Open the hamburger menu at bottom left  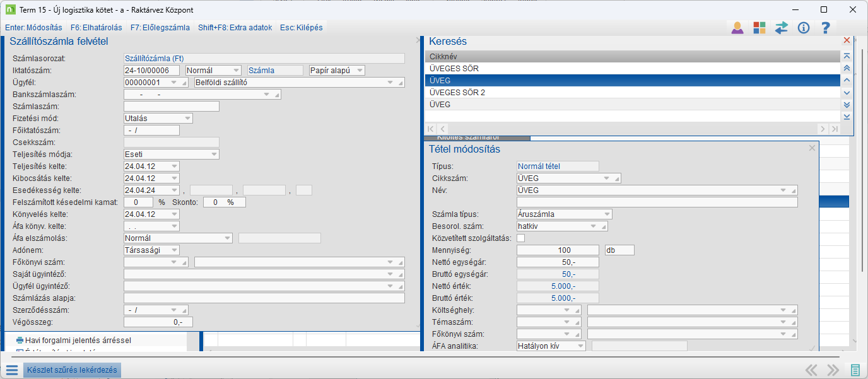[x=12, y=370]
